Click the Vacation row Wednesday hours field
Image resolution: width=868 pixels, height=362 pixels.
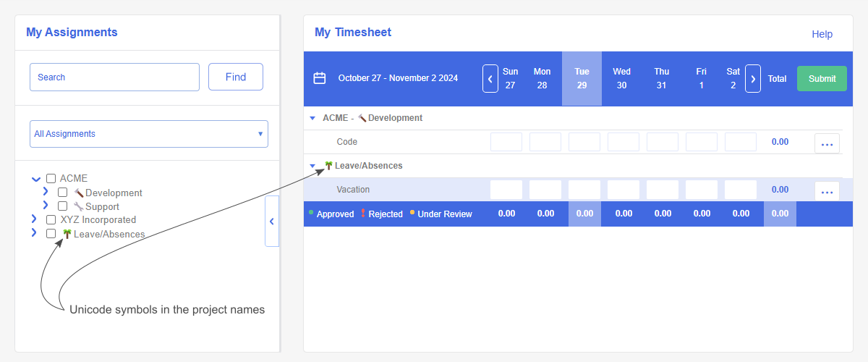(x=624, y=190)
